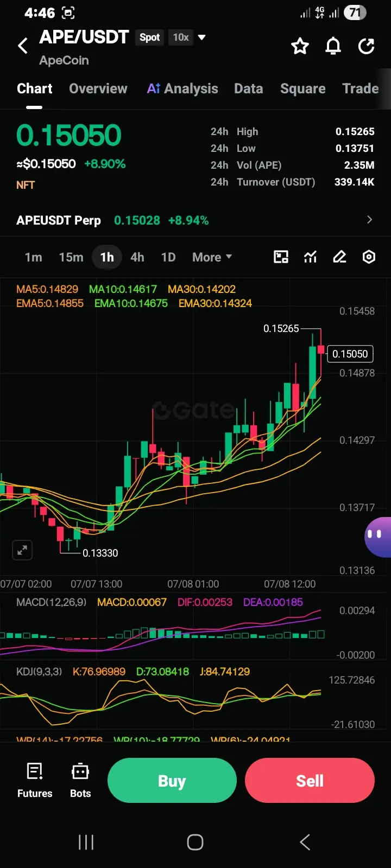Image resolution: width=391 pixels, height=868 pixels.
Task: Select the Spot tag beside APE/USDT
Action: 149,37
